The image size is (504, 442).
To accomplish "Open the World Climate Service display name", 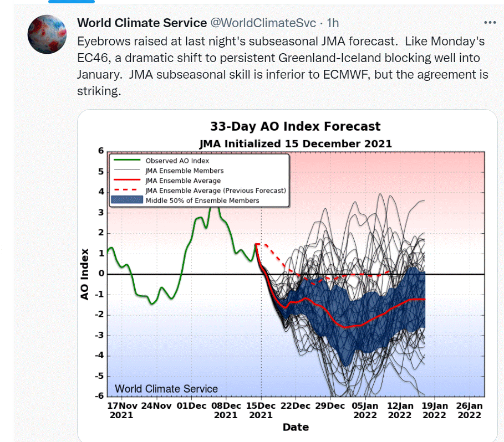I will tap(142, 23).
